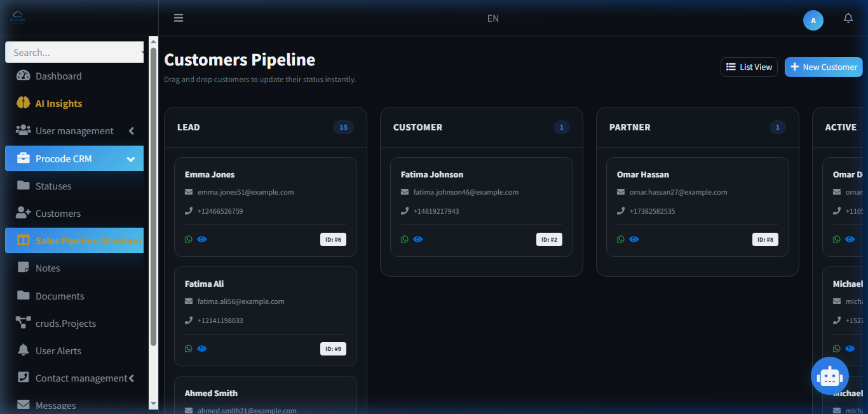Switch to List View
Screen dimensions: 868x414
click(749, 67)
